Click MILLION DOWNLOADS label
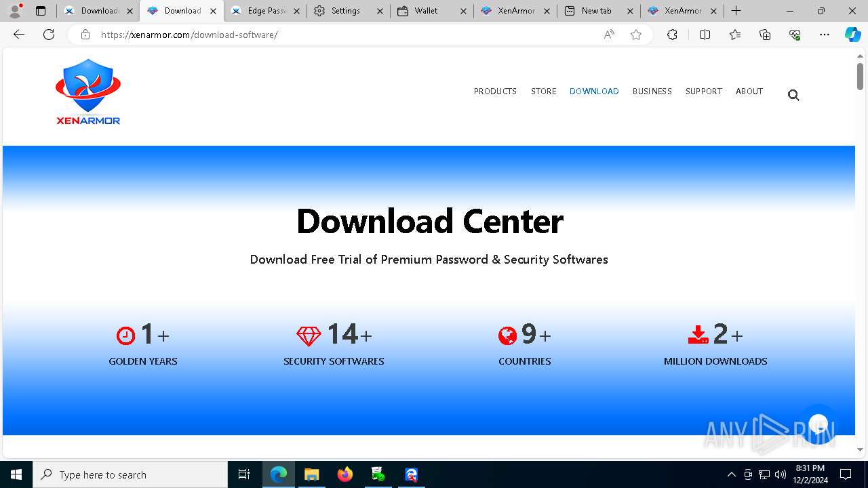Image resolution: width=868 pixels, height=488 pixels. tap(715, 361)
